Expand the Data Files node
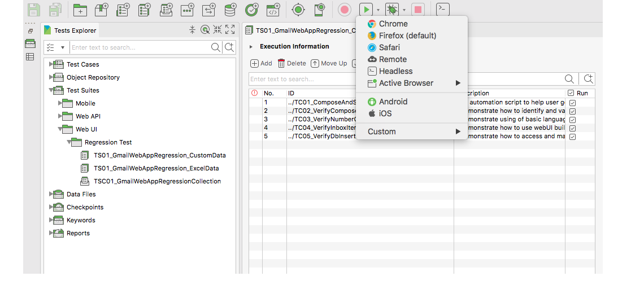Screen dimensions: 644x298 click(x=51, y=194)
